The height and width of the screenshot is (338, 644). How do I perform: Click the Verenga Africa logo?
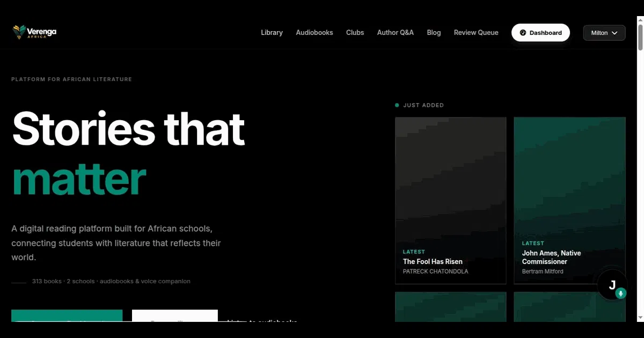pyautogui.click(x=34, y=32)
